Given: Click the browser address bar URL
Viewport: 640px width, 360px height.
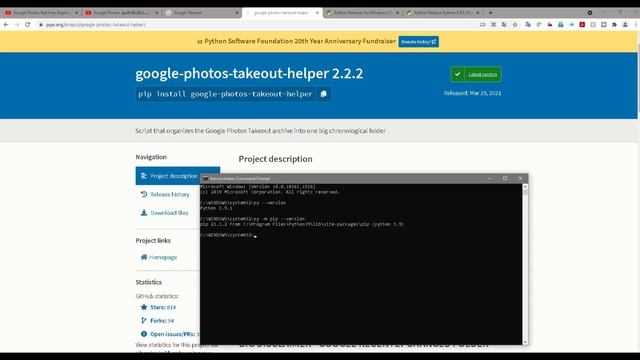Looking at the screenshot, I should (x=96, y=24).
